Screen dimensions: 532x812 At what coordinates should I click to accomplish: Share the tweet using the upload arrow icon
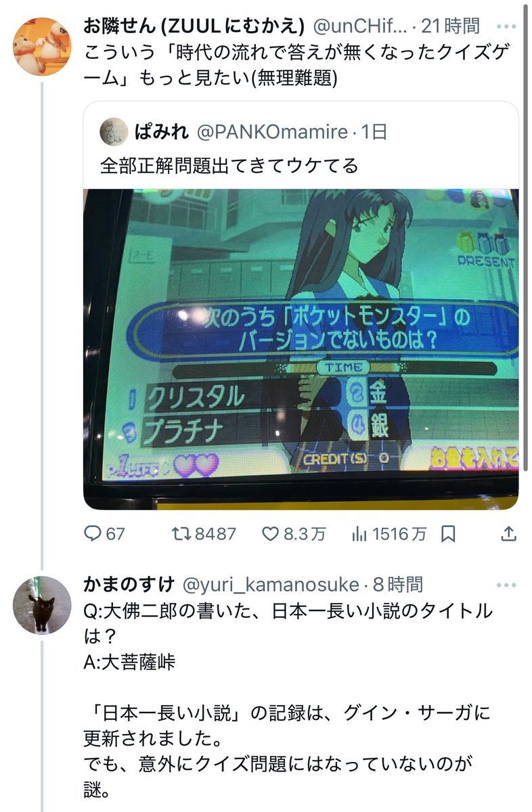click(x=508, y=534)
